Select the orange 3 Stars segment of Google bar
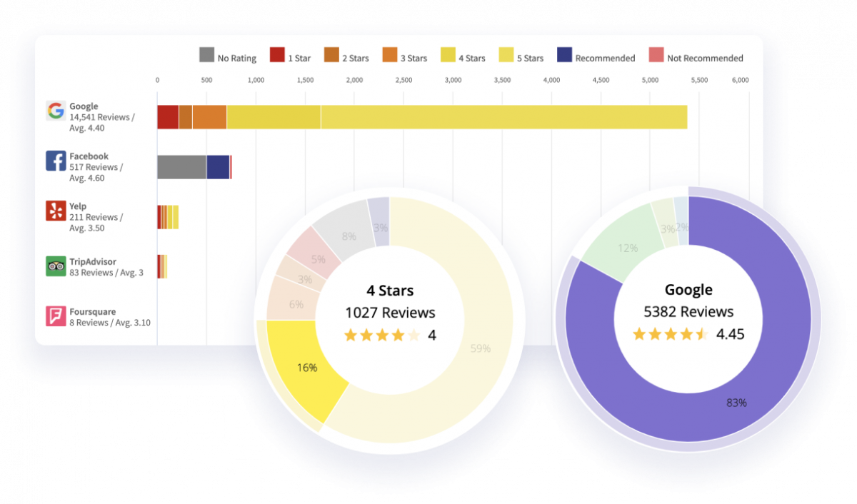Screen dimensions: 857x504 click(x=209, y=117)
